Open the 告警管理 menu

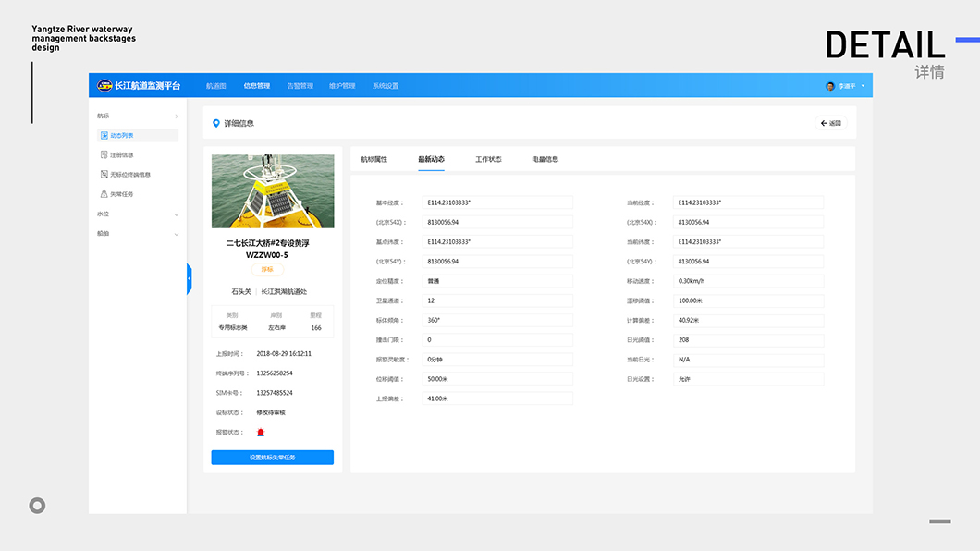[300, 86]
